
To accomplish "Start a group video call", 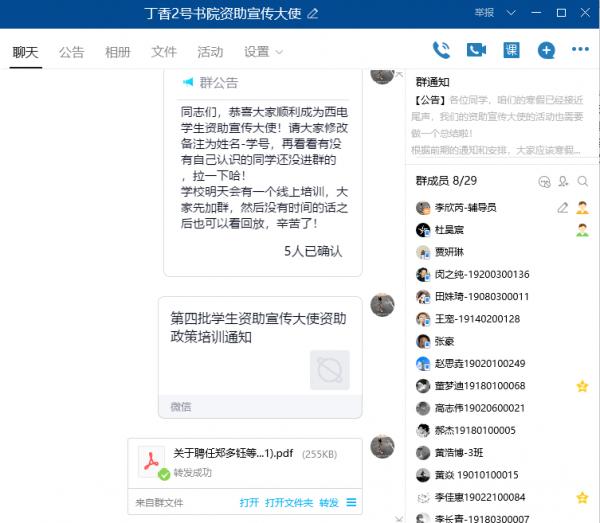I will click(475, 49).
